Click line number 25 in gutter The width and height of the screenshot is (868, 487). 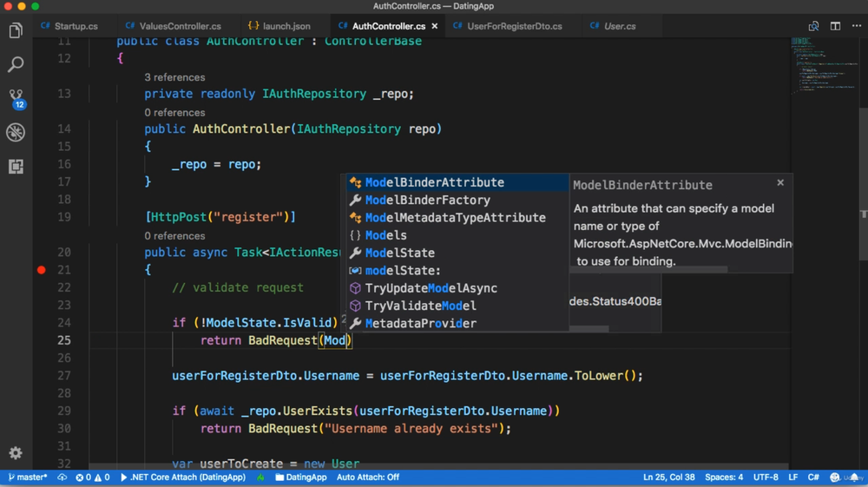point(64,340)
